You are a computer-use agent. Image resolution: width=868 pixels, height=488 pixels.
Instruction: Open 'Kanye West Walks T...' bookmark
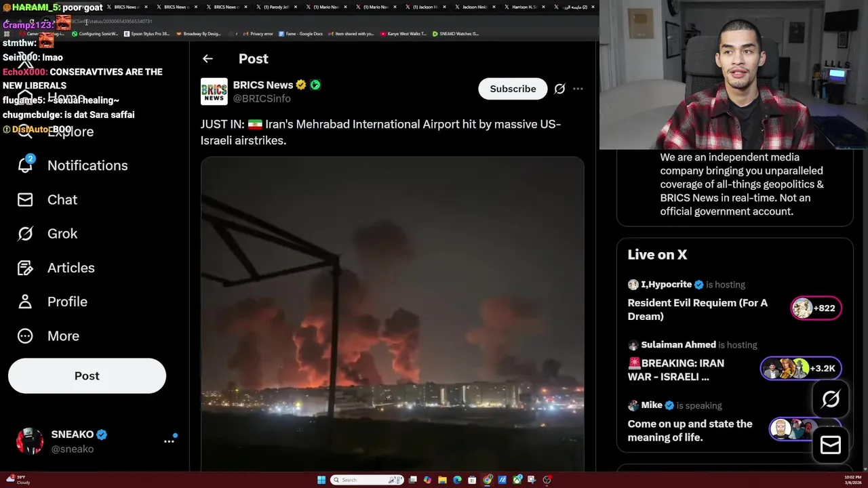coord(403,33)
